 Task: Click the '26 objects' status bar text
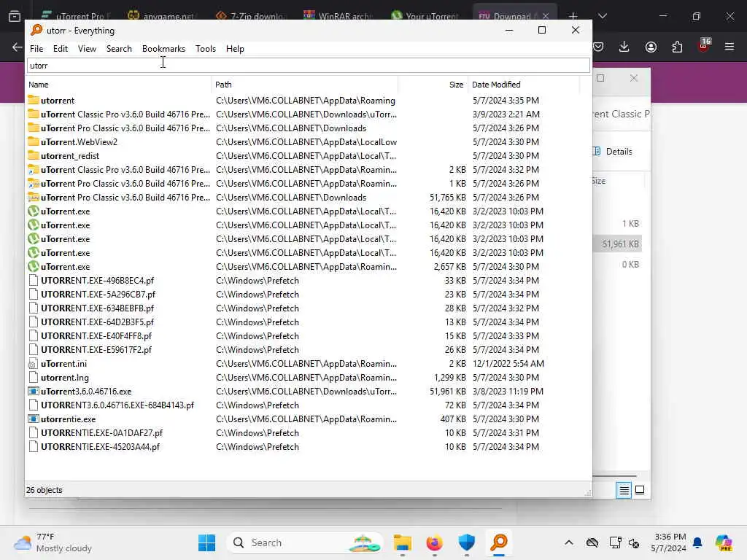click(x=44, y=490)
